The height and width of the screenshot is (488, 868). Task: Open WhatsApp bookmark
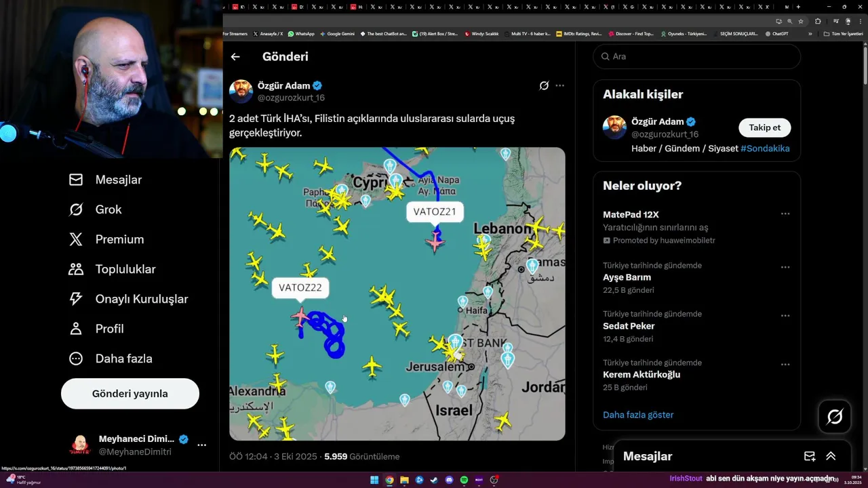(x=301, y=33)
